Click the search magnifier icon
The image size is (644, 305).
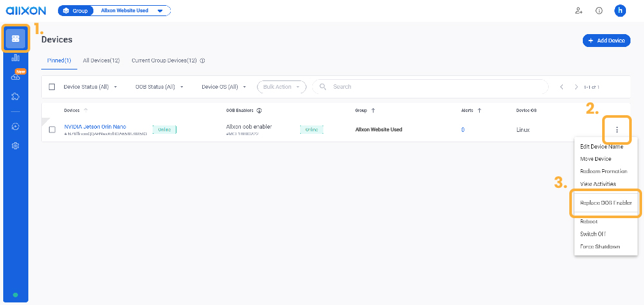pyautogui.click(x=323, y=87)
